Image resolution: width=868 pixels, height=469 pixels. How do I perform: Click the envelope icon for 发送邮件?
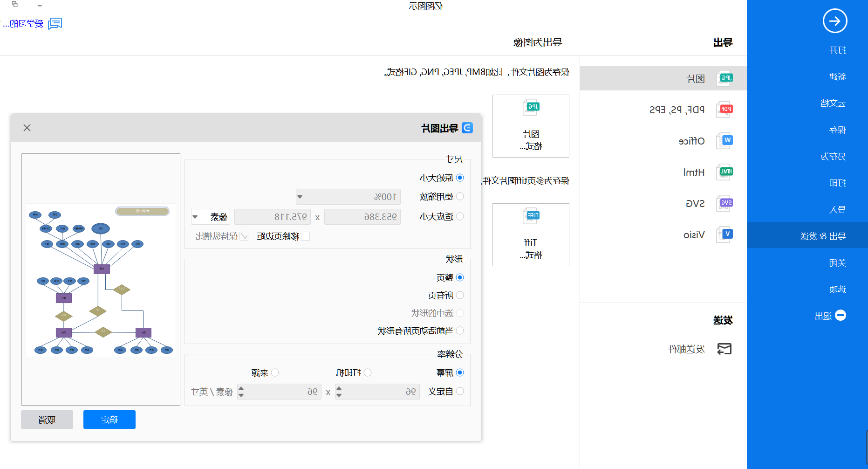(724, 349)
